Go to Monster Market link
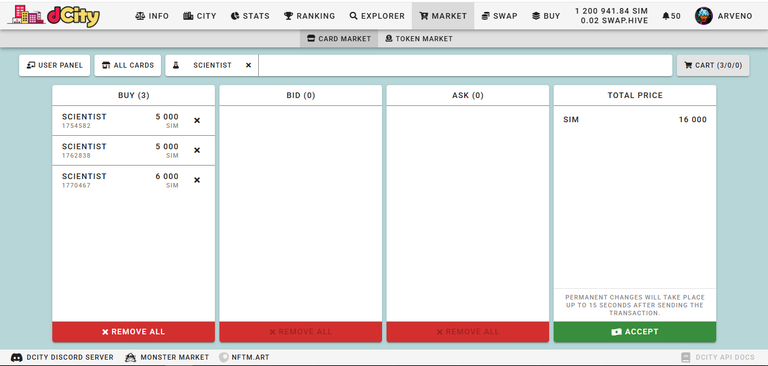Image resolution: width=768 pixels, height=366 pixels. pos(167,357)
